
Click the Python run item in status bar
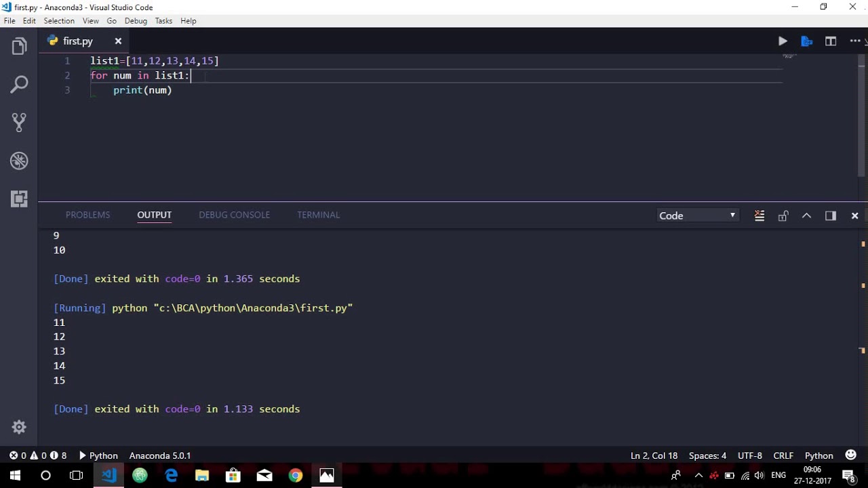pyautogui.click(x=98, y=455)
